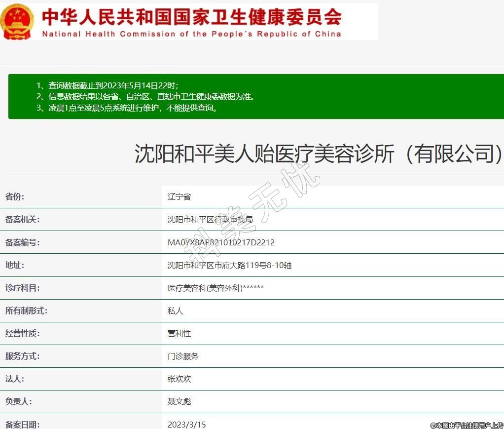Click the English National Health Commission subtitle
This screenshot has width=504, height=429.
191,34
